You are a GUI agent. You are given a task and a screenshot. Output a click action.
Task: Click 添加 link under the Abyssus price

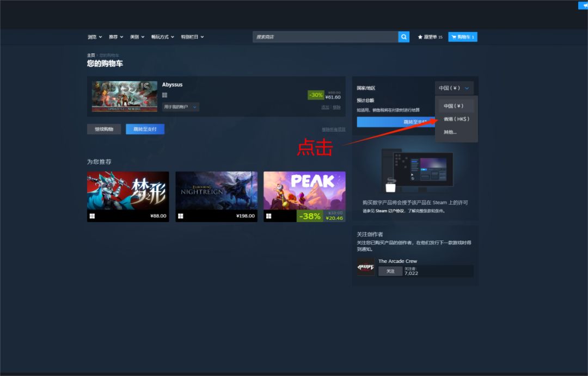324,107
